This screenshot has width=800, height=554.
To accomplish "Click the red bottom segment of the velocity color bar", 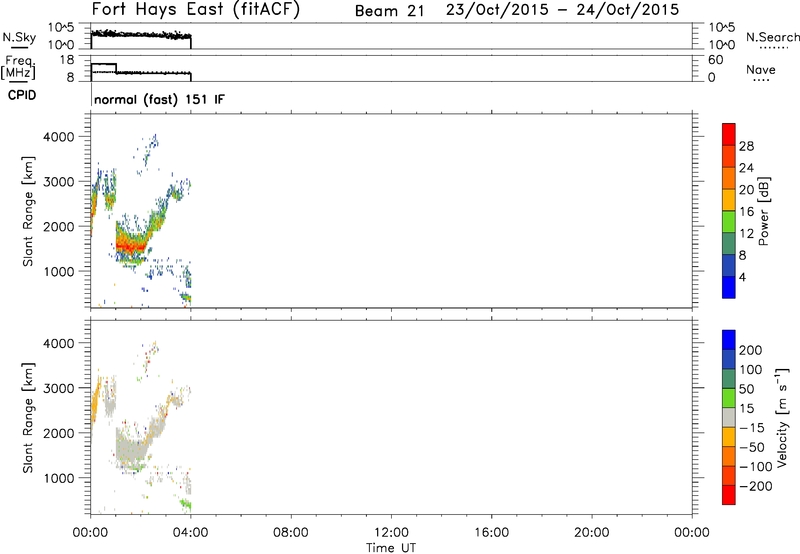I will 729,495.
